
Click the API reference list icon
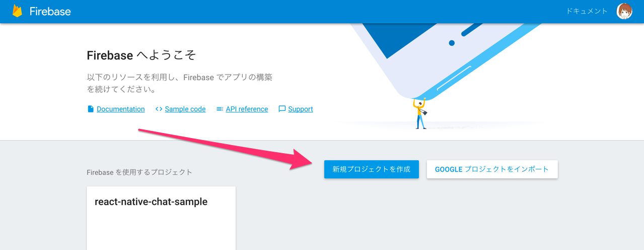tap(220, 109)
